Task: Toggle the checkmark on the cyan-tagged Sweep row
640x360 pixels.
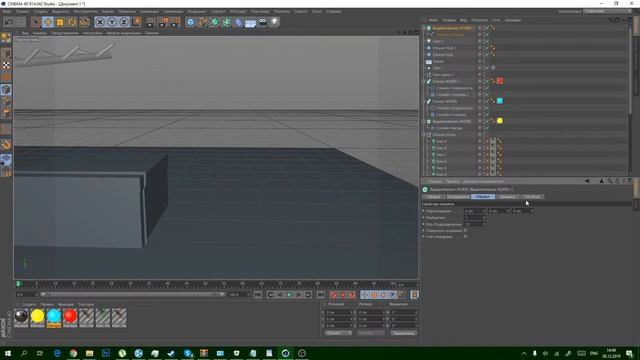Action: (486, 101)
